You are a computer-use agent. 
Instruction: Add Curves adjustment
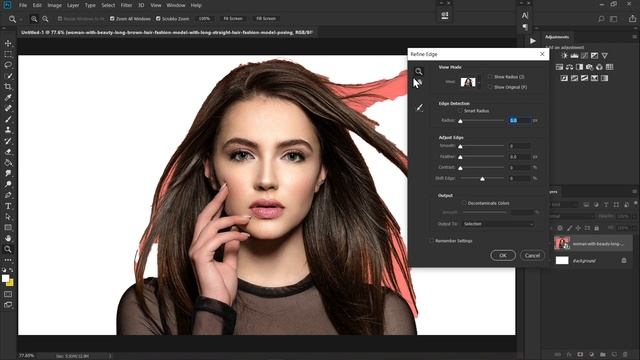584,56
